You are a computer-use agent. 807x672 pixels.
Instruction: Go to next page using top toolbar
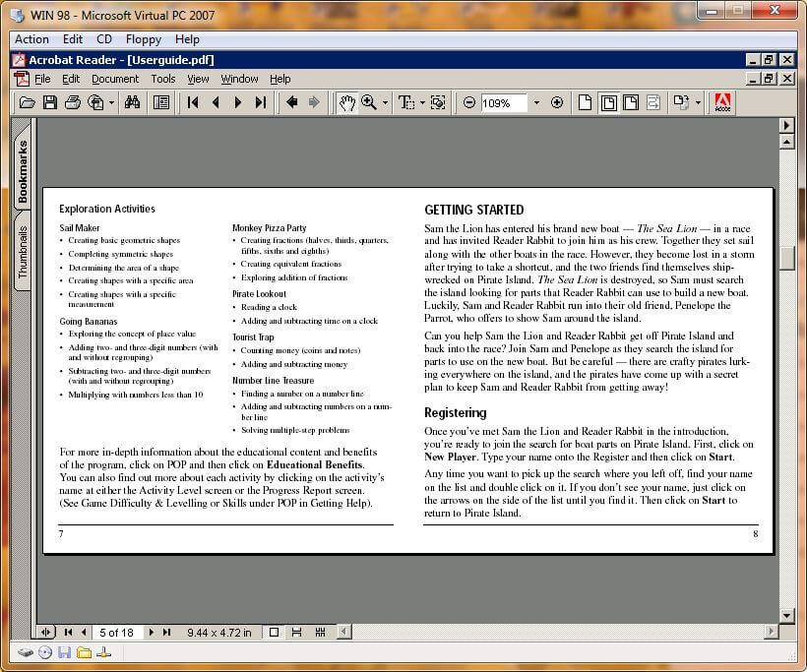coord(238,102)
